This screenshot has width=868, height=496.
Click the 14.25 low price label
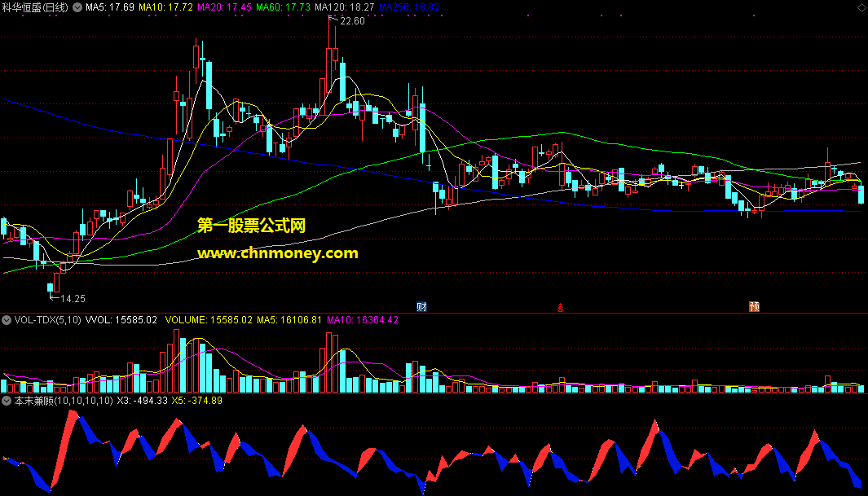click(x=73, y=299)
